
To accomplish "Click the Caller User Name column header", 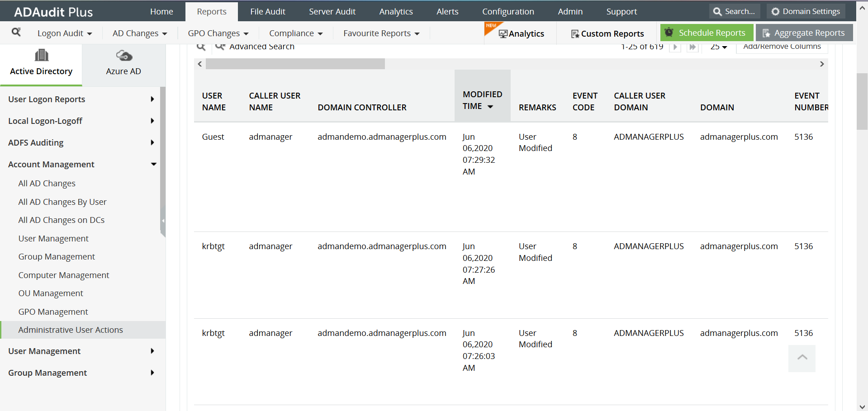I will [x=275, y=102].
